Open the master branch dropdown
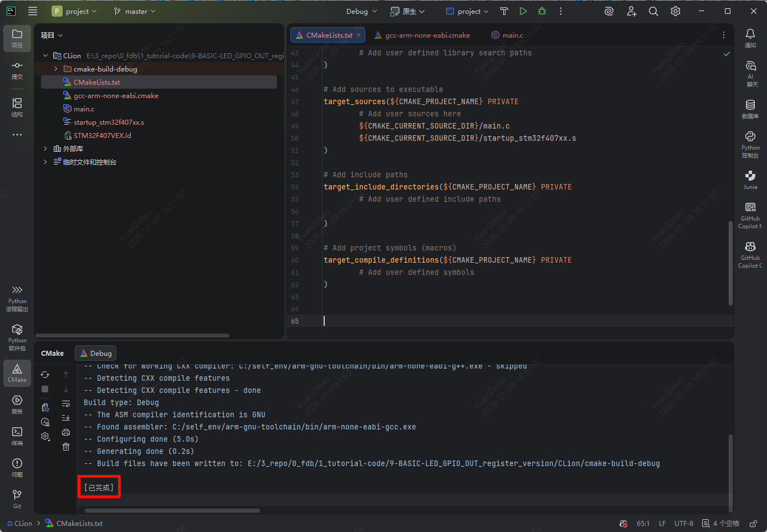 [x=135, y=11]
